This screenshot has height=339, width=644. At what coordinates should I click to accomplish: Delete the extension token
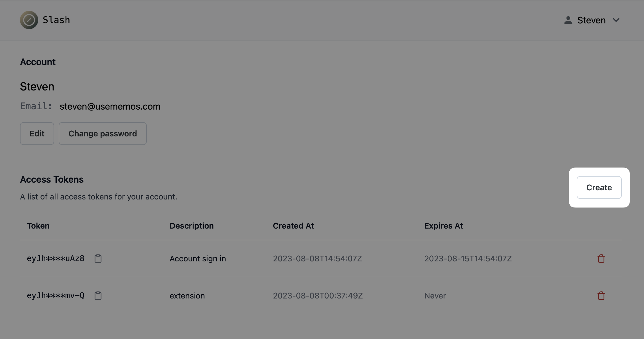601,296
